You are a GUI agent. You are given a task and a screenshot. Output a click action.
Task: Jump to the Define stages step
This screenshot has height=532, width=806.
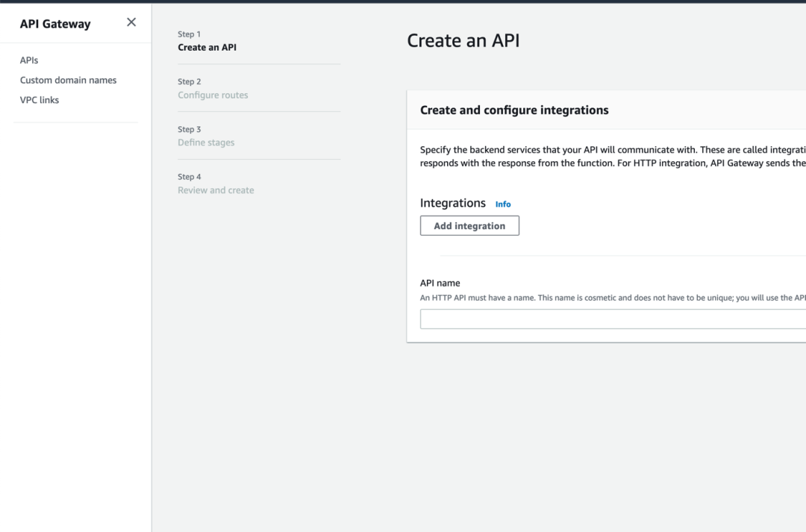[206, 143]
